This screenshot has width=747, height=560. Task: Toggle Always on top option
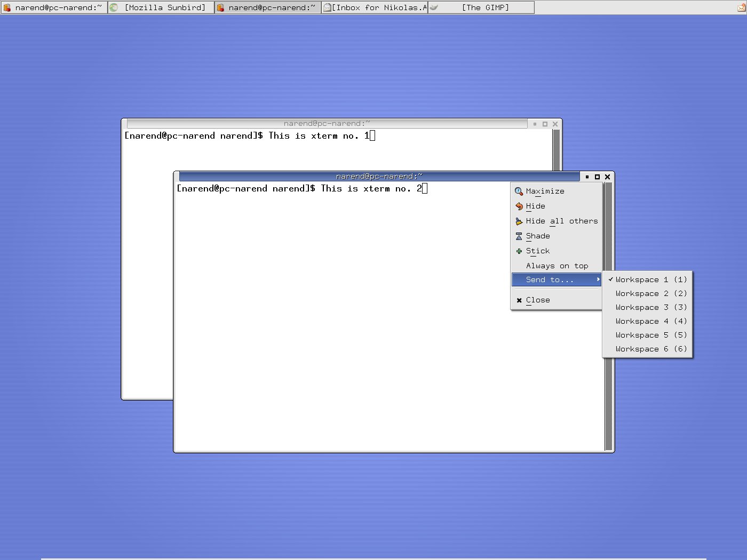click(x=557, y=266)
